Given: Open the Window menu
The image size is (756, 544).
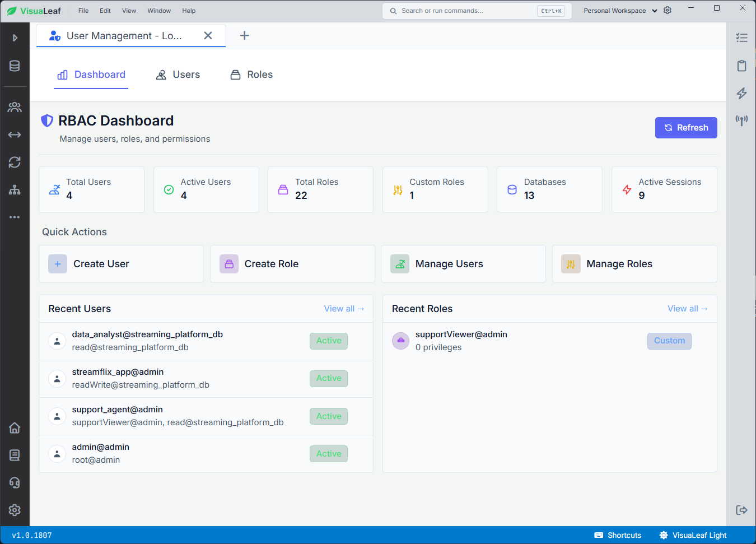Looking at the screenshot, I should [x=159, y=11].
